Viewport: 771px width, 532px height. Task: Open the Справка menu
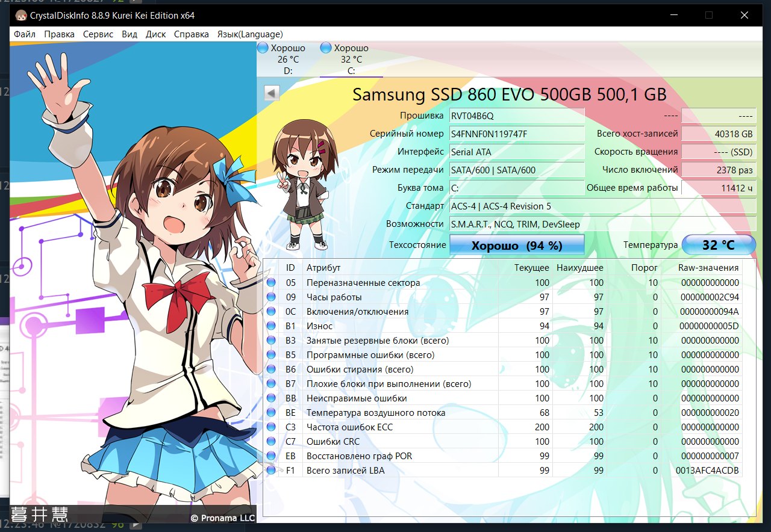192,34
